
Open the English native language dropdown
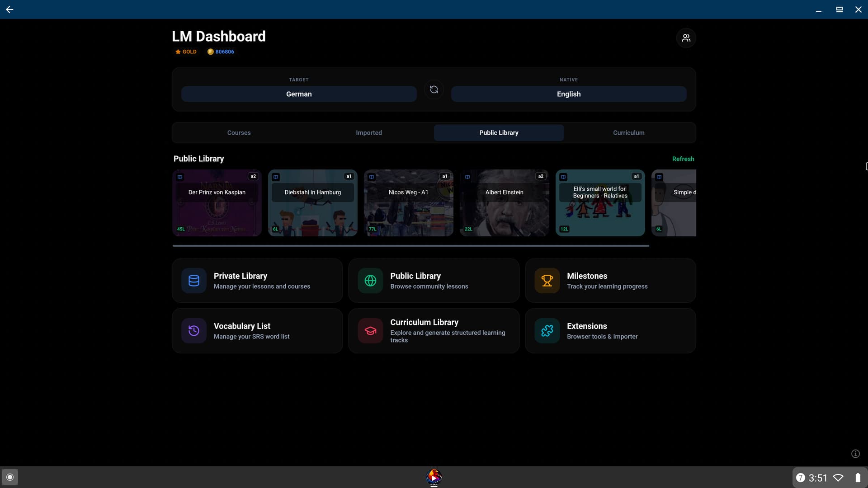(x=568, y=94)
